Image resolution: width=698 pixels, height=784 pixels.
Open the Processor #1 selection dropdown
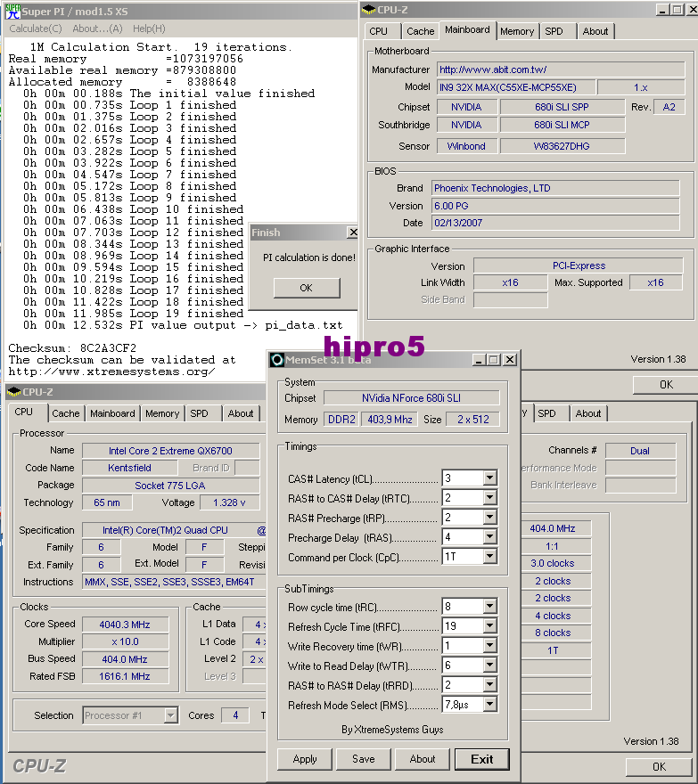(x=170, y=715)
